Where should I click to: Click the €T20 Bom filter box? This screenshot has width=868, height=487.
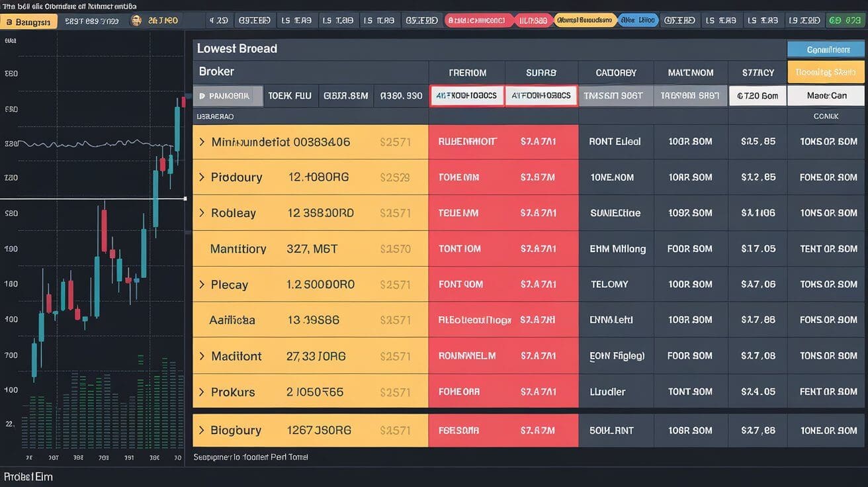758,95
